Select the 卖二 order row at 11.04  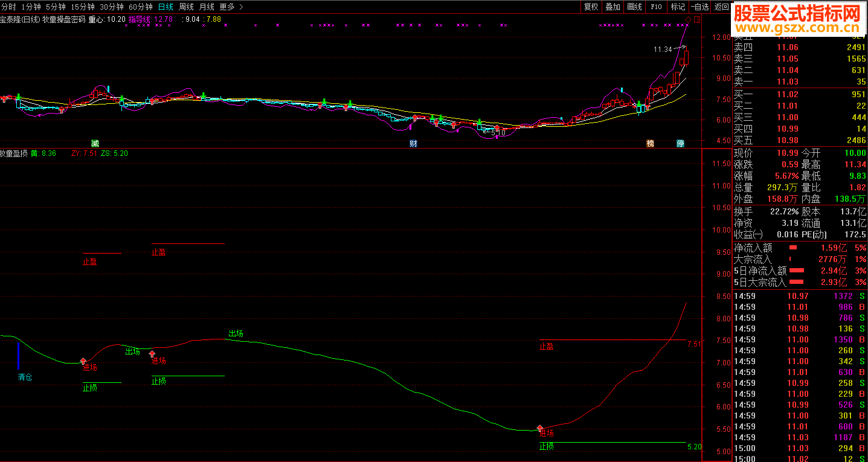800,70
